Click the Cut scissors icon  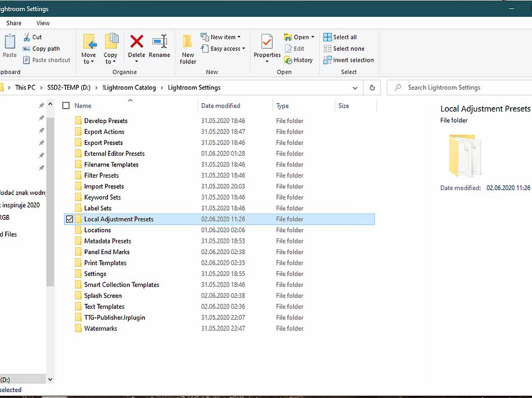26,37
